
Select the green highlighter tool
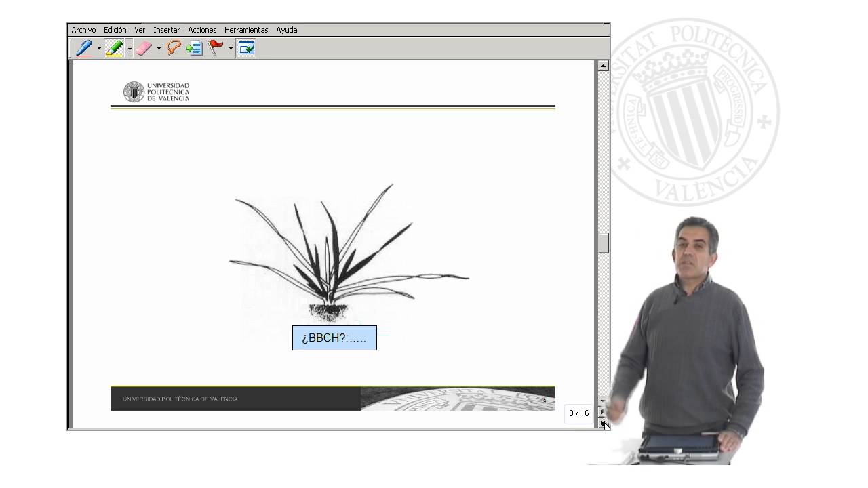click(115, 48)
